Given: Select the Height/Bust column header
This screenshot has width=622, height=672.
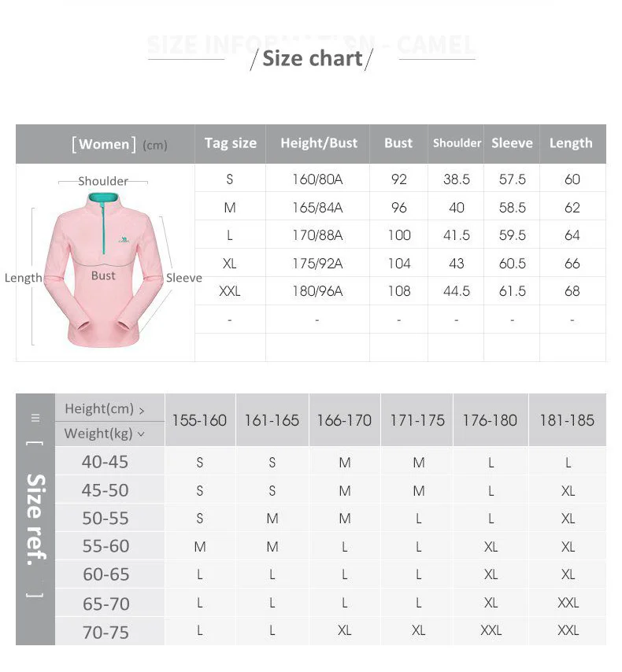Looking at the screenshot, I should click(x=319, y=143).
